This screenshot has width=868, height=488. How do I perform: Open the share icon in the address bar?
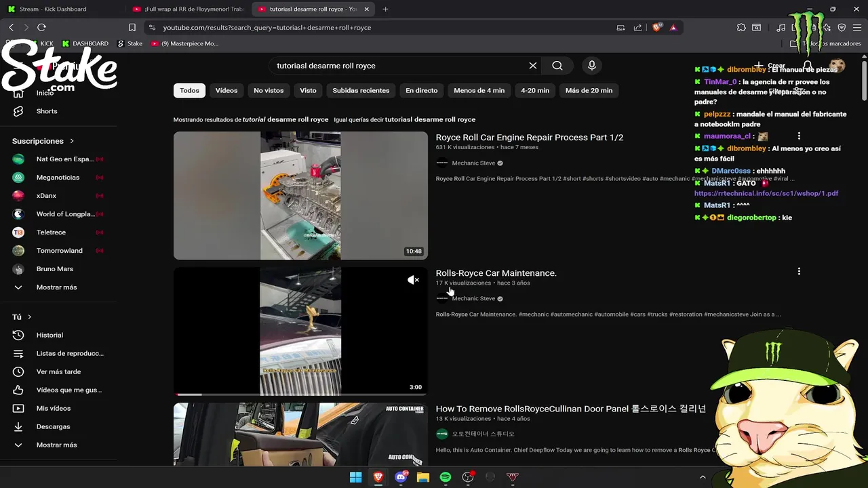point(637,28)
